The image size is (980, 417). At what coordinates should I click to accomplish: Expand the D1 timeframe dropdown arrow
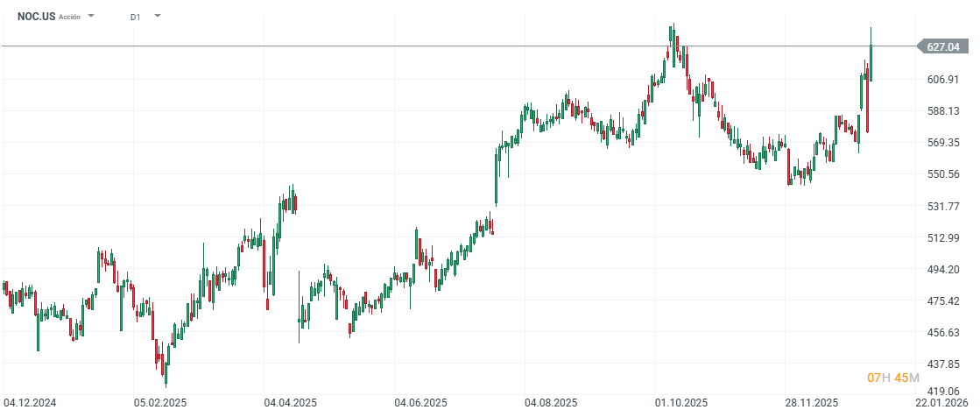coord(158,16)
